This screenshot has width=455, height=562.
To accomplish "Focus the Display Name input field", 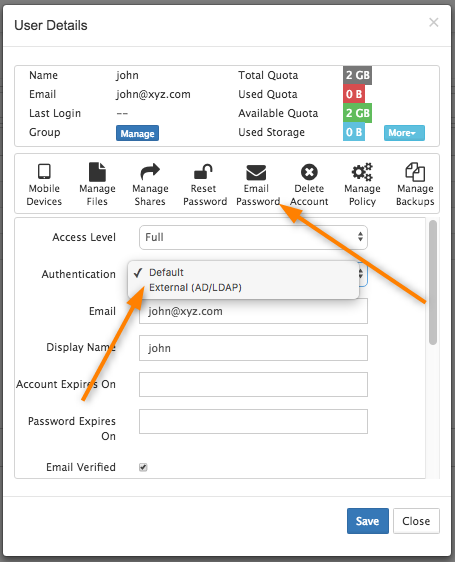I will [x=253, y=348].
